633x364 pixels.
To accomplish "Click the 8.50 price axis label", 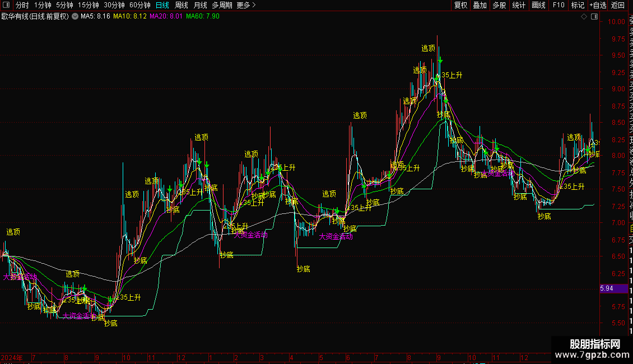I will (x=618, y=122).
